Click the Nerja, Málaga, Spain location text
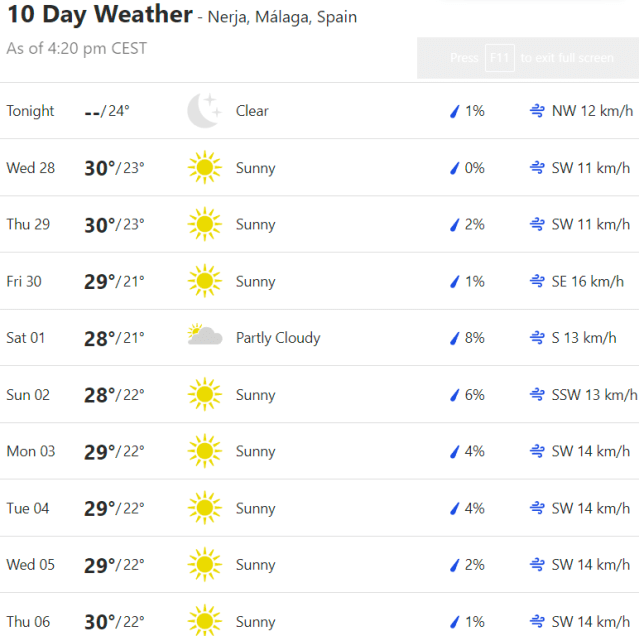Image resolution: width=639 pixels, height=636 pixels. point(282,17)
